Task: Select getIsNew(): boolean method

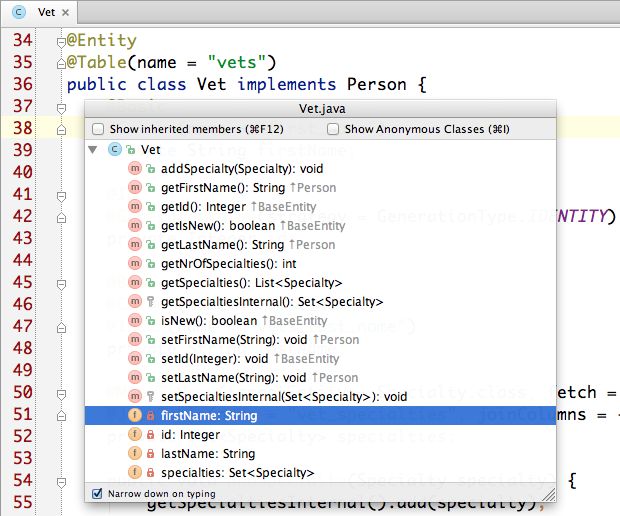Action: (x=320, y=226)
